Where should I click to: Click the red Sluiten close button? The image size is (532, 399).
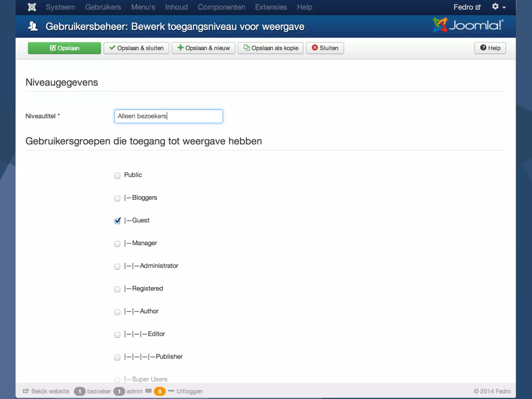[325, 48]
